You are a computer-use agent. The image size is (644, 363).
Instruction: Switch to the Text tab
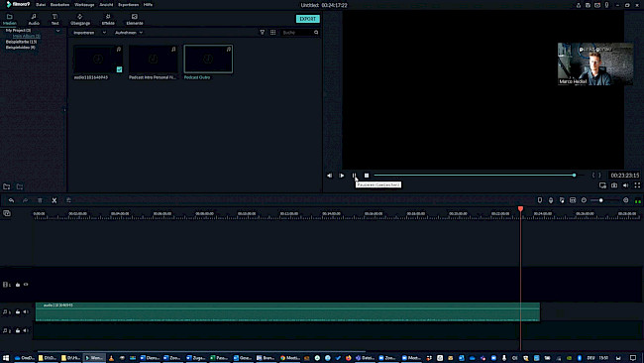[x=54, y=19]
